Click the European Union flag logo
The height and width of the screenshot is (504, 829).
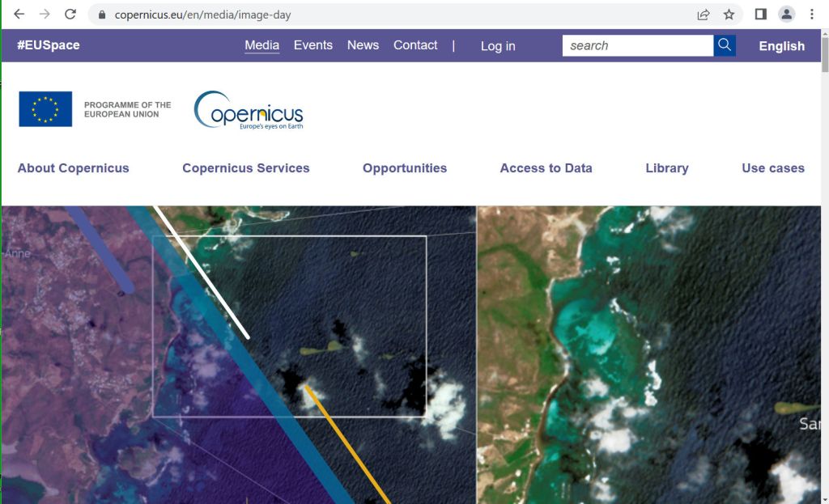tap(45, 109)
